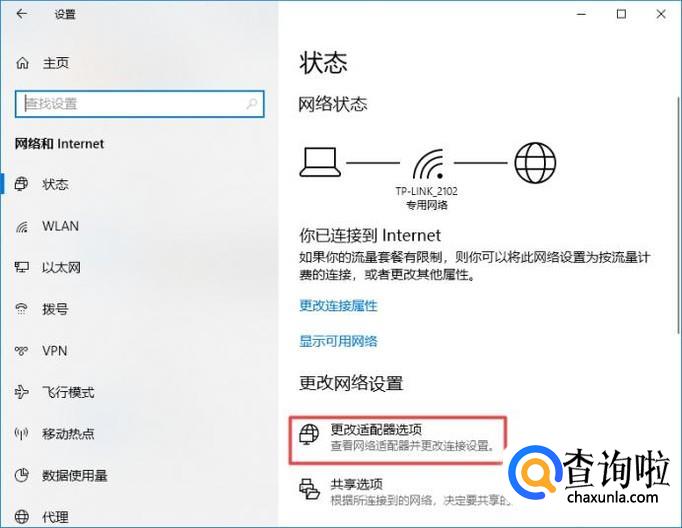This screenshot has width=682, height=528.
Task: Click the back arrow icon in Settings
Action: pyautogui.click(x=21, y=14)
